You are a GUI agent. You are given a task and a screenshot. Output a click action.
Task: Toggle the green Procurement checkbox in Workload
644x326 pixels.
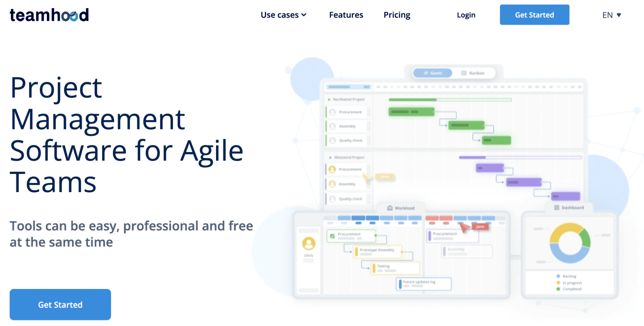[332, 236]
